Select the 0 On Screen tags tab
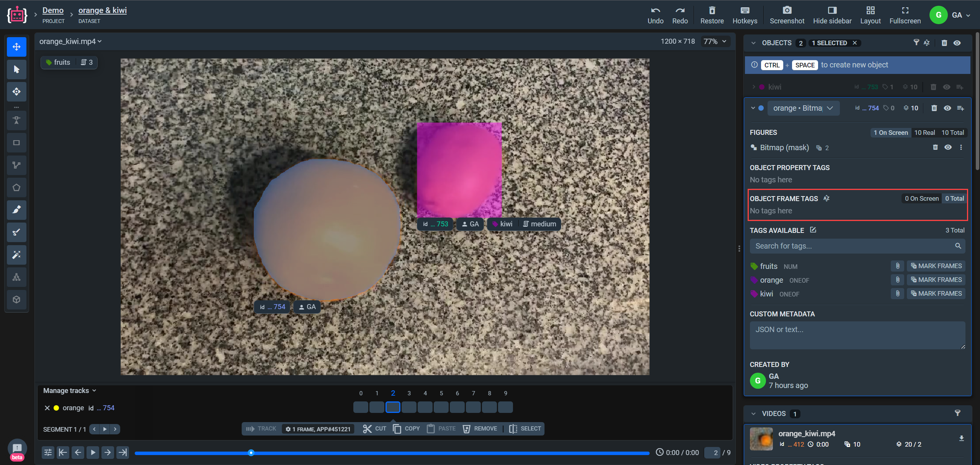980x465 pixels. tap(921, 198)
